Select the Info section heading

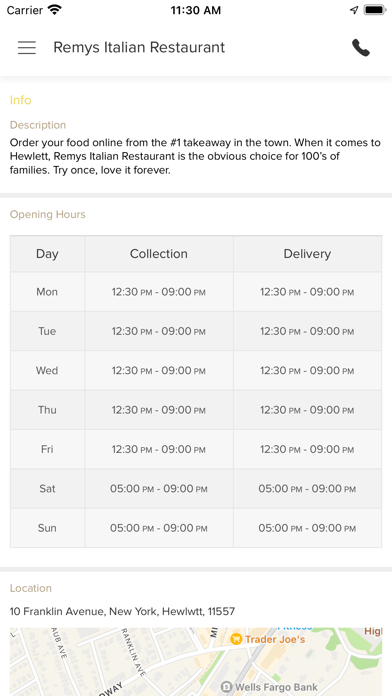point(20,100)
